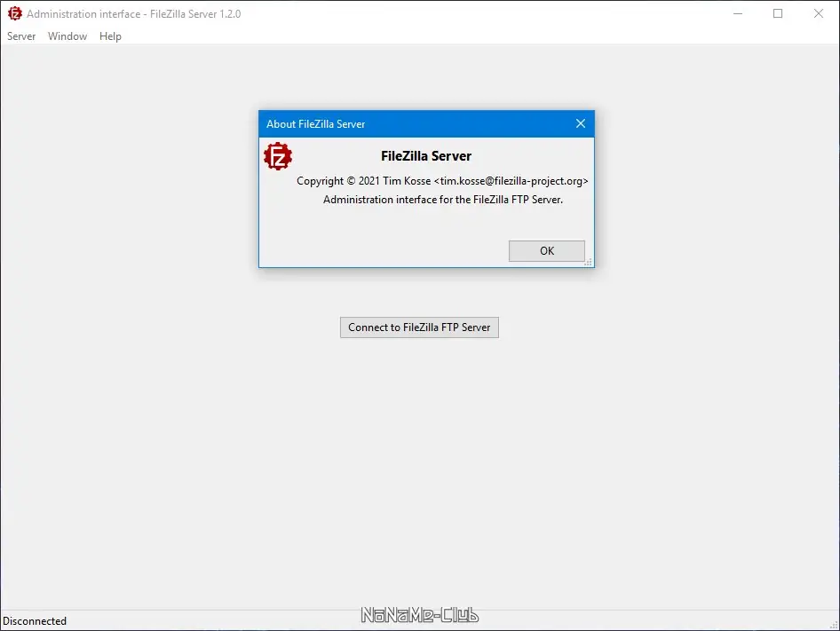Click the FileZilla logo in About dialog
840x631 pixels.
[x=278, y=156]
